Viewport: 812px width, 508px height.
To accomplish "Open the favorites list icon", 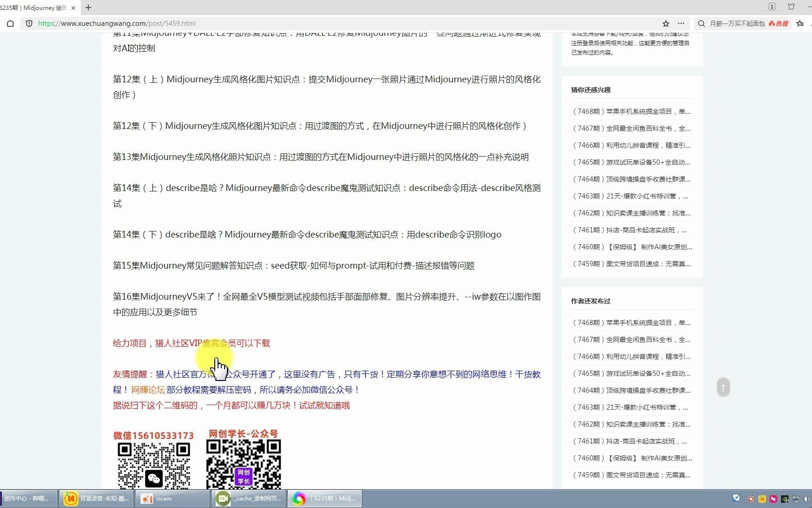I will [800, 24].
